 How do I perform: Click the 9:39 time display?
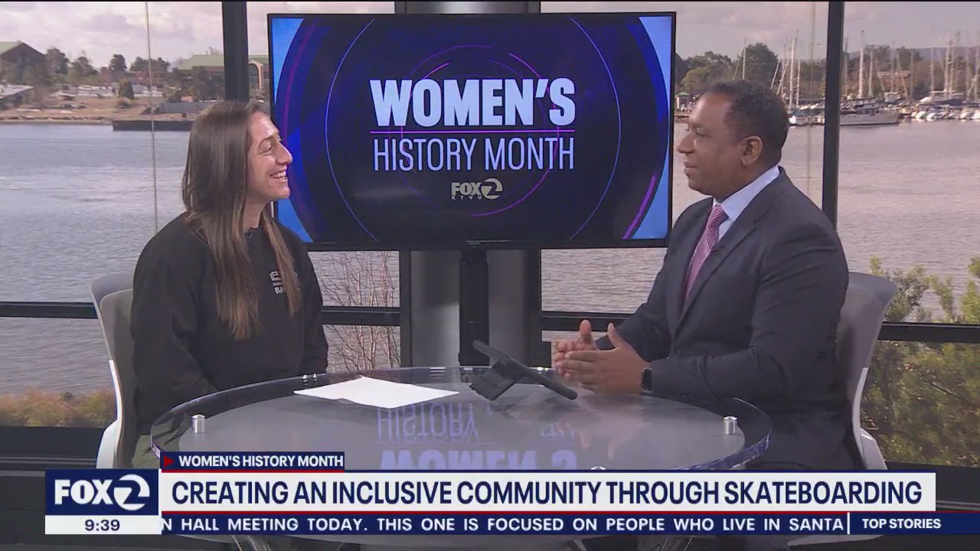(102, 525)
